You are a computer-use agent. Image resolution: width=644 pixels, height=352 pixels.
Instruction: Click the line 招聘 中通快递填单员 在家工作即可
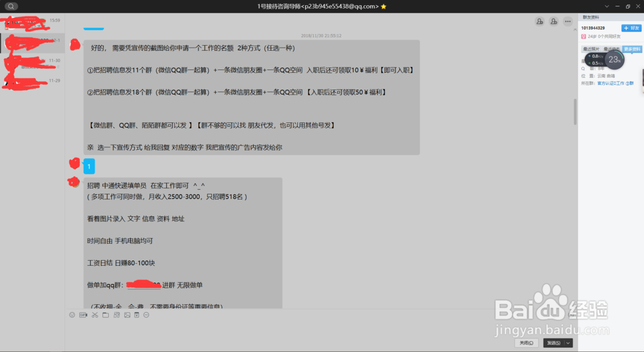[146, 185]
